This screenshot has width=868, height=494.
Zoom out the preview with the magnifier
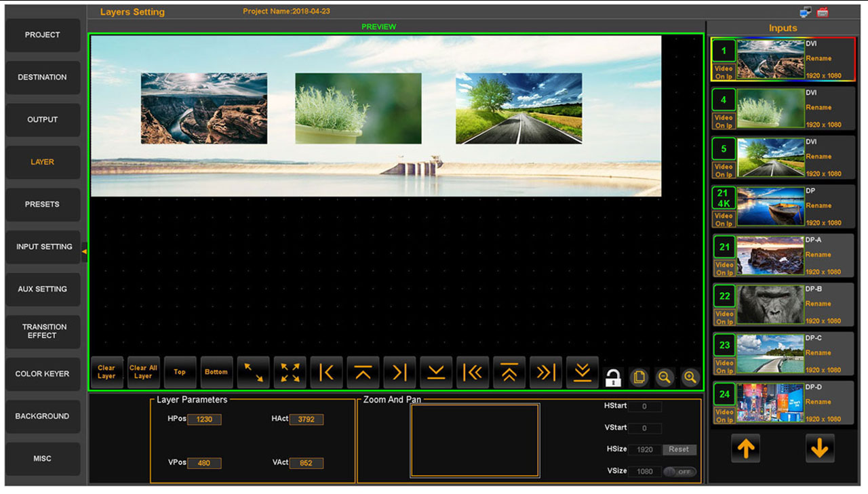[x=665, y=377]
